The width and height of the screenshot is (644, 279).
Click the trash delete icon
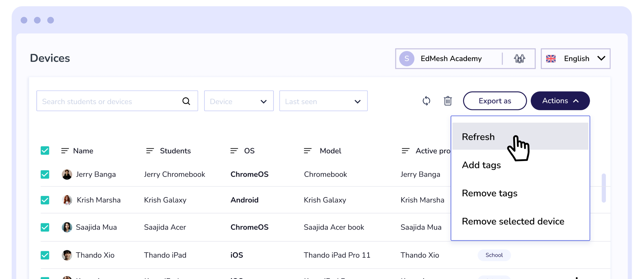448,101
